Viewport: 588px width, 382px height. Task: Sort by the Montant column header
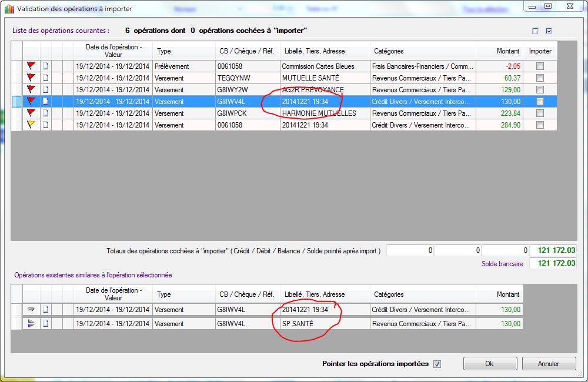click(x=500, y=51)
